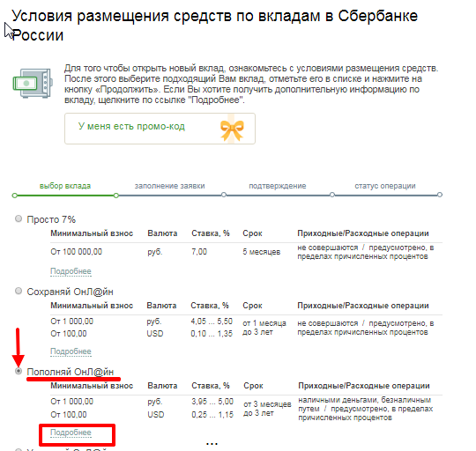476x451 pixels.
Task: Click the «У меня есть промо-код» button
Action: (x=160, y=129)
